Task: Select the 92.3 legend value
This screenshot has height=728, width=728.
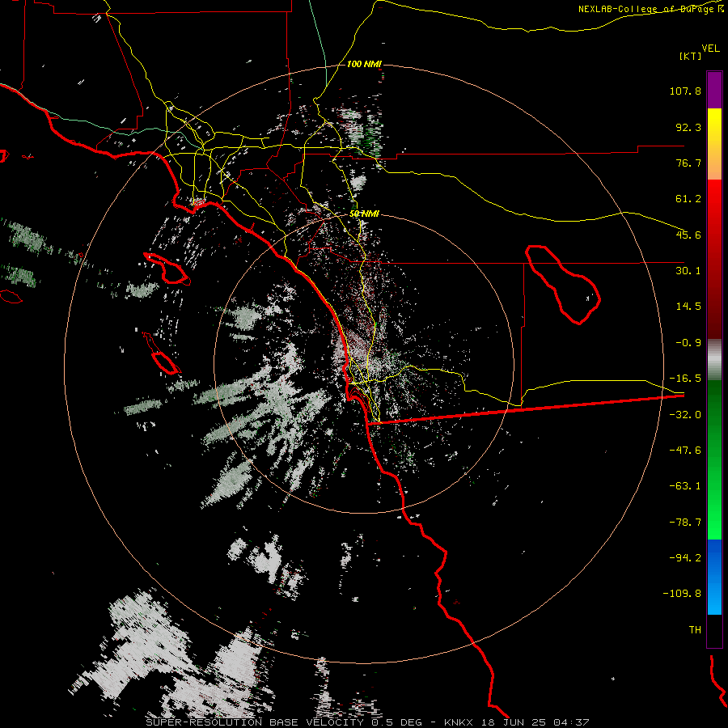Action: pos(688,127)
